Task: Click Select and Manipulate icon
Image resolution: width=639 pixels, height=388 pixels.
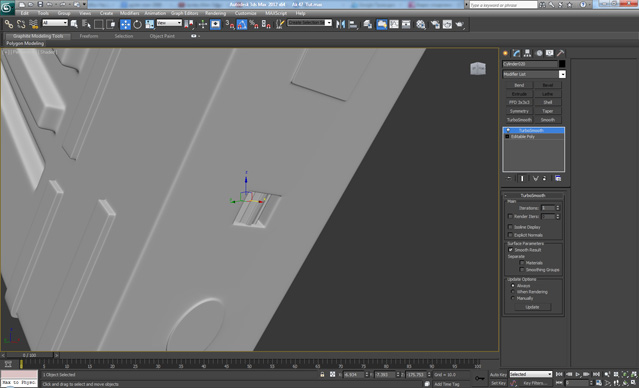Action: pos(203,24)
